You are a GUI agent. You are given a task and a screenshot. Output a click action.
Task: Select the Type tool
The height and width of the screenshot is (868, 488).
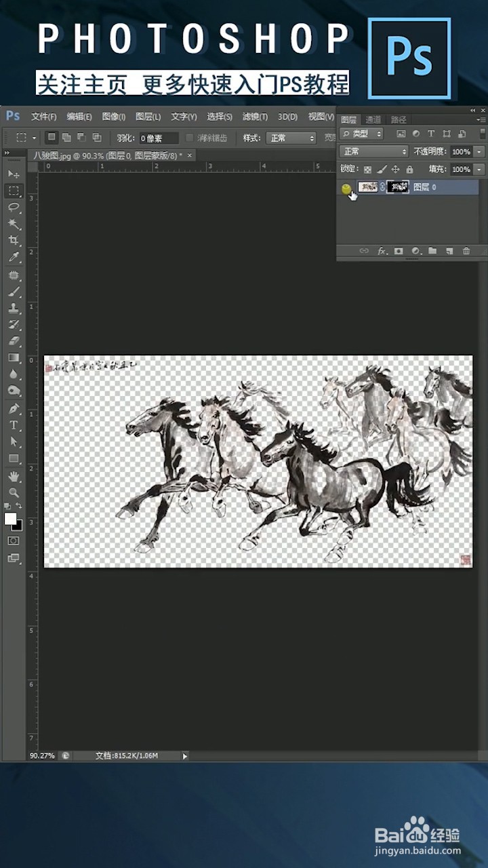(x=14, y=425)
